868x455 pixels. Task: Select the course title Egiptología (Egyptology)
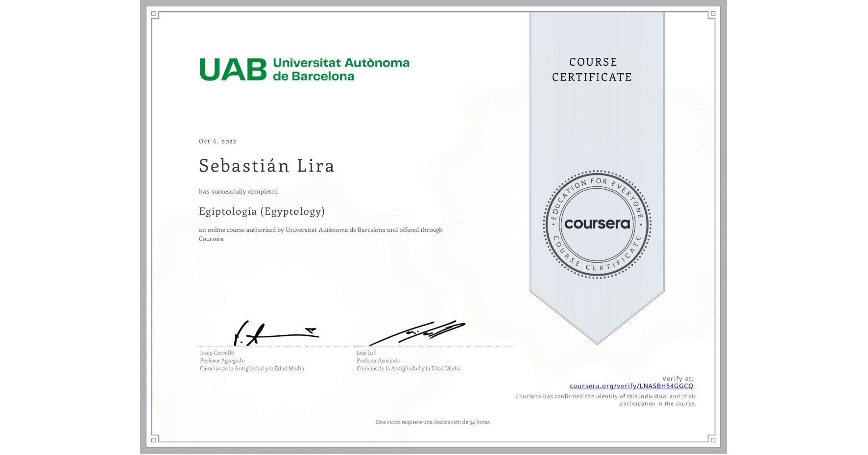pyautogui.click(x=262, y=211)
